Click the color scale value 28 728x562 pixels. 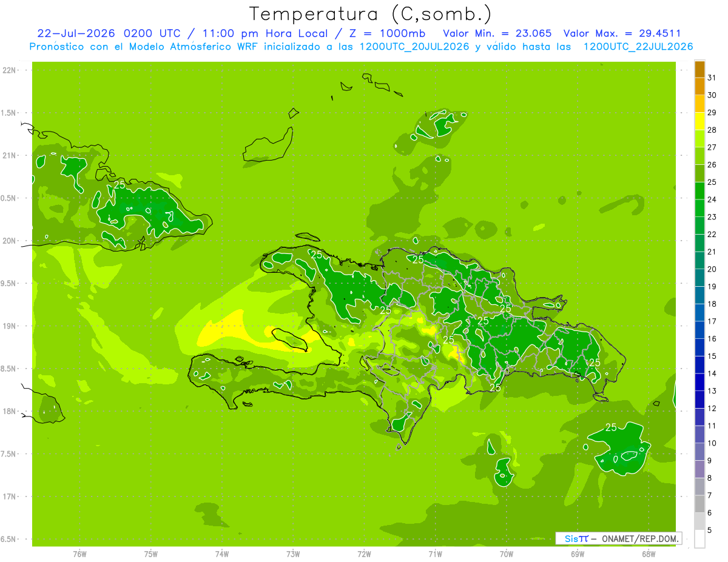pyautogui.click(x=712, y=130)
